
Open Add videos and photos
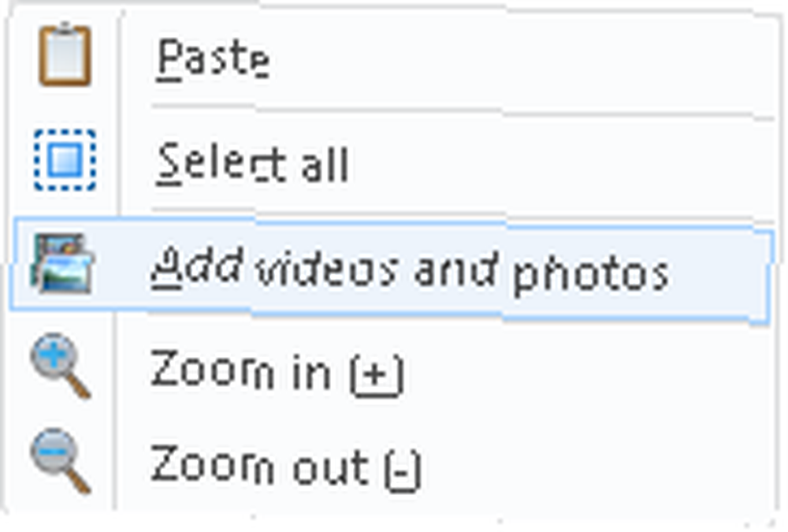coord(389,270)
